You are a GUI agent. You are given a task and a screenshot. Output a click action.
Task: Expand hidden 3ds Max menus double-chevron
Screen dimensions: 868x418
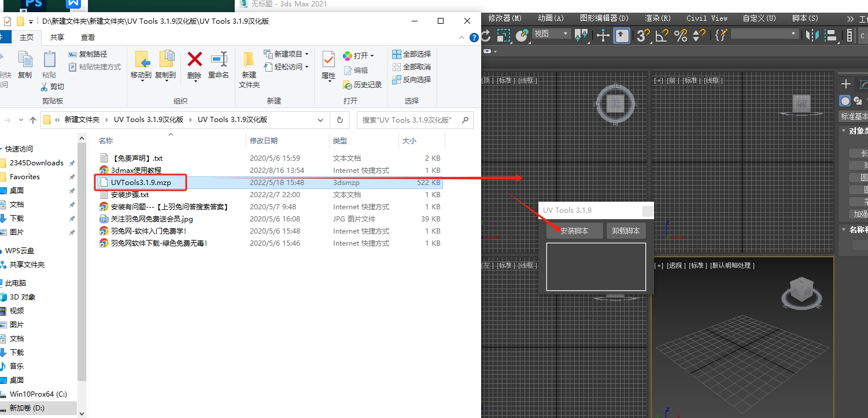pyautogui.click(x=850, y=19)
